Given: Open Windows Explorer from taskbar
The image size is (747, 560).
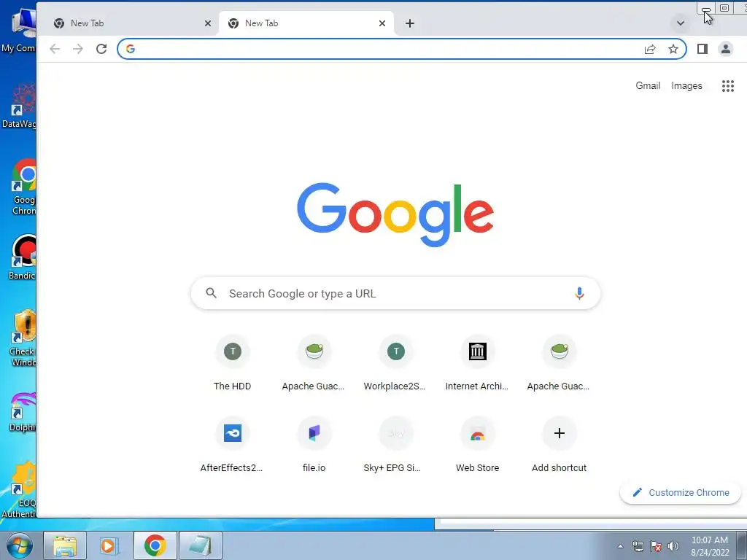Looking at the screenshot, I should click(65, 545).
